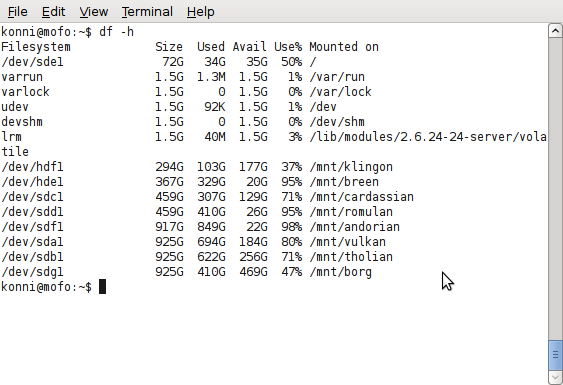
Task: Click the empty scrollbar track above thumb
Action: (x=555, y=189)
